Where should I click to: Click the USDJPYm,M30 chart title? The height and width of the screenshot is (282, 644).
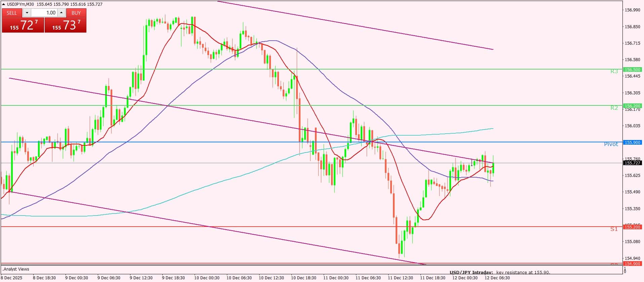click(21, 4)
